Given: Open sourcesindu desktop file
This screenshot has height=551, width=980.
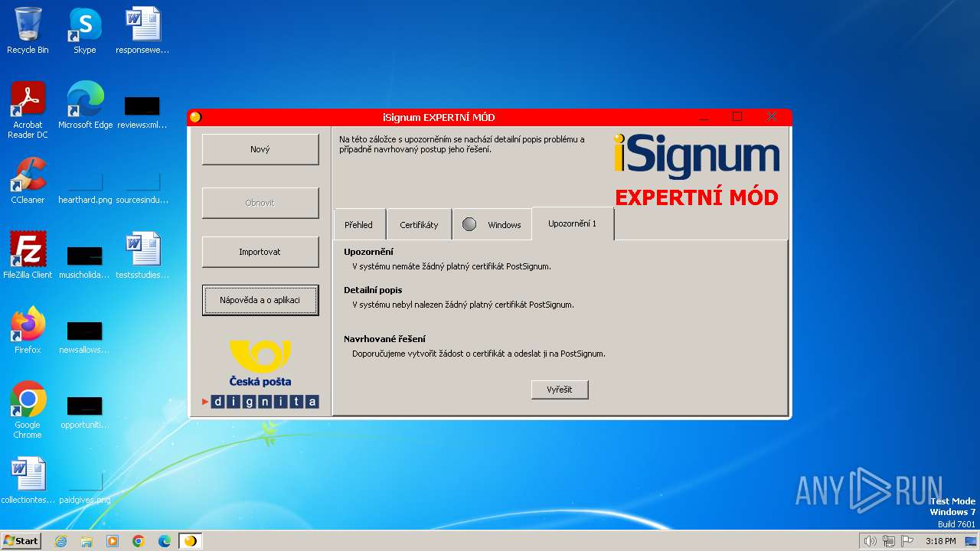Looking at the screenshot, I should [142, 185].
